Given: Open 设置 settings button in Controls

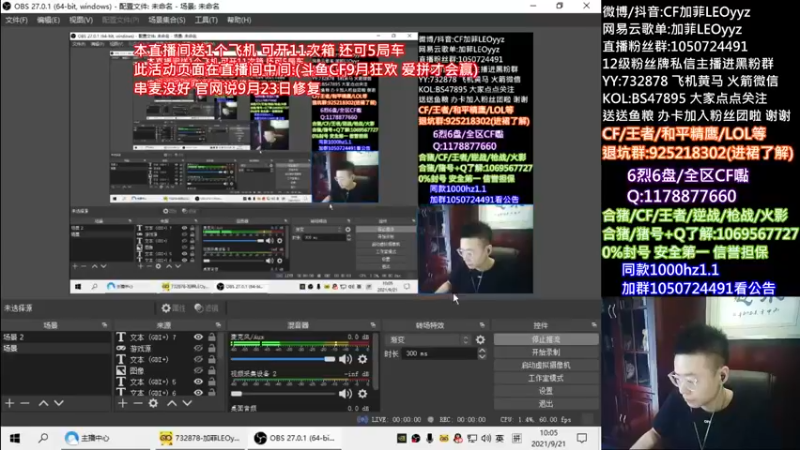Looking at the screenshot, I should [x=546, y=391].
